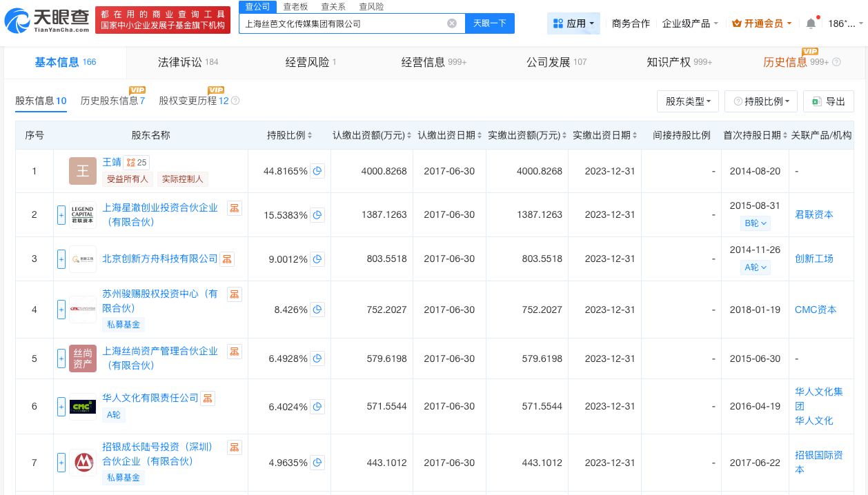868x495 pixels.
Task: Open the 持股比例 filter dropdown
Action: (761, 101)
